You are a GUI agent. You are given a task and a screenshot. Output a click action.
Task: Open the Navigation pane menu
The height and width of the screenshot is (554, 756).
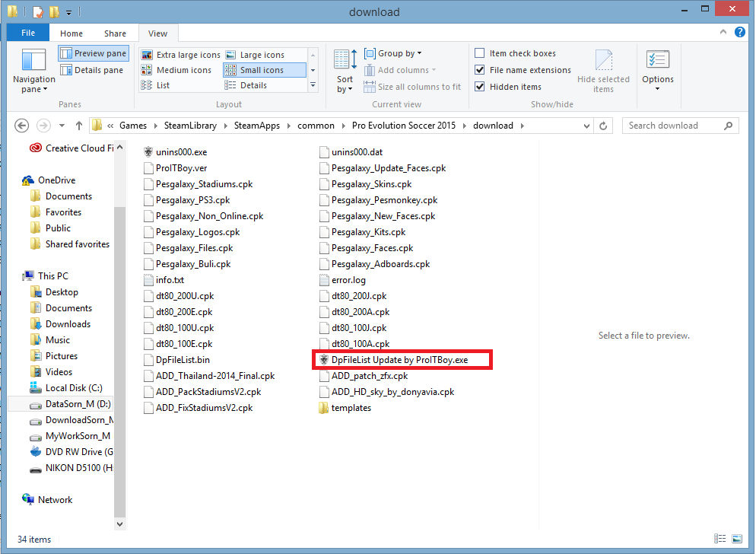(33, 71)
